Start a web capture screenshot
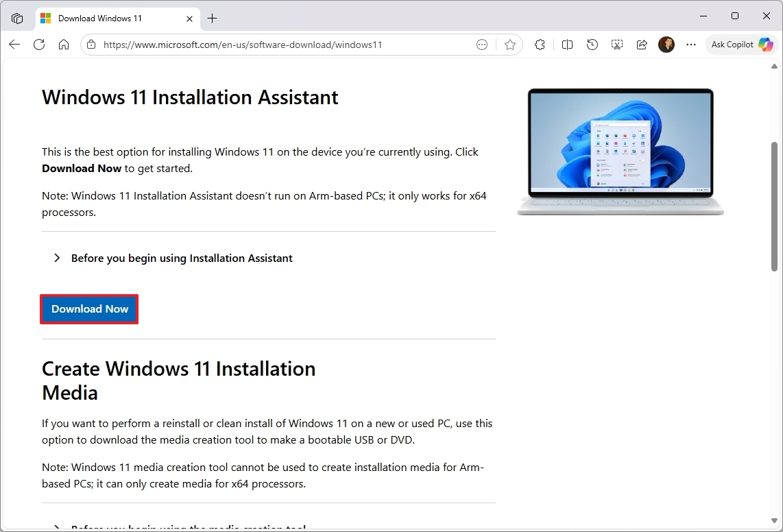Image resolution: width=783 pixels, height=532 pixels. pos(616,45)
